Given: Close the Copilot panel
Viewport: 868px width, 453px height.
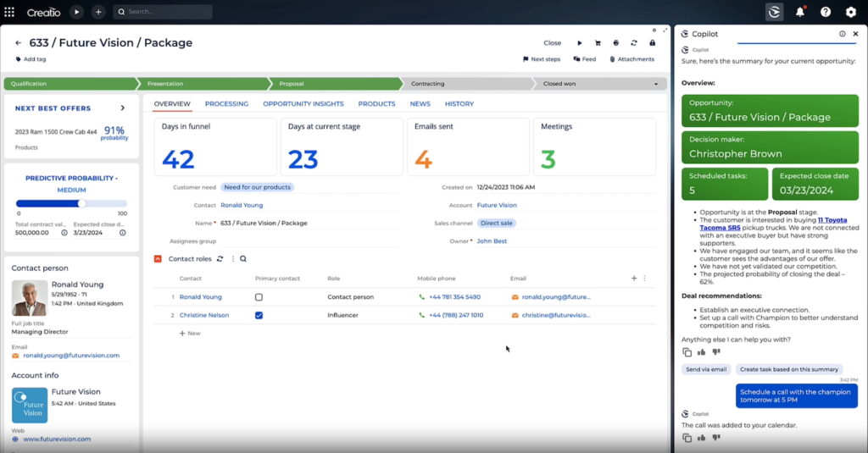Looking at the screenshot, I should pyautogui.click(x=855, y=34).
